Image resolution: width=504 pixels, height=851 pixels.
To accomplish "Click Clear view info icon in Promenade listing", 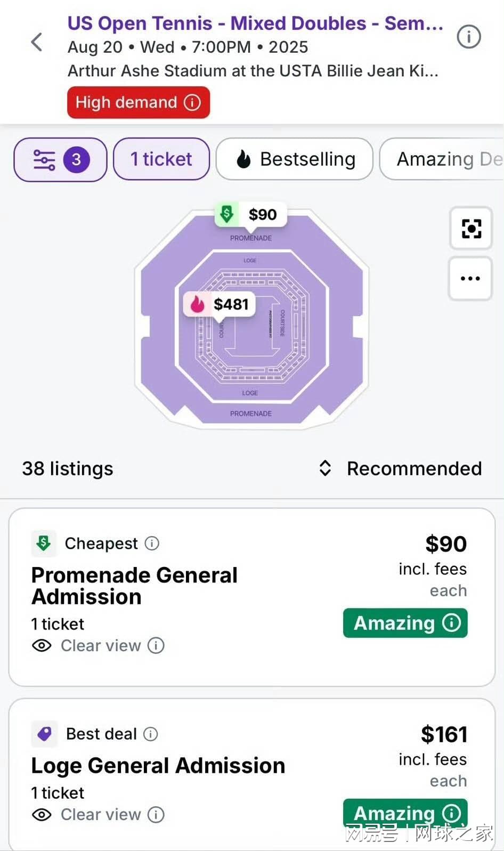I will [x=156, y=646].
